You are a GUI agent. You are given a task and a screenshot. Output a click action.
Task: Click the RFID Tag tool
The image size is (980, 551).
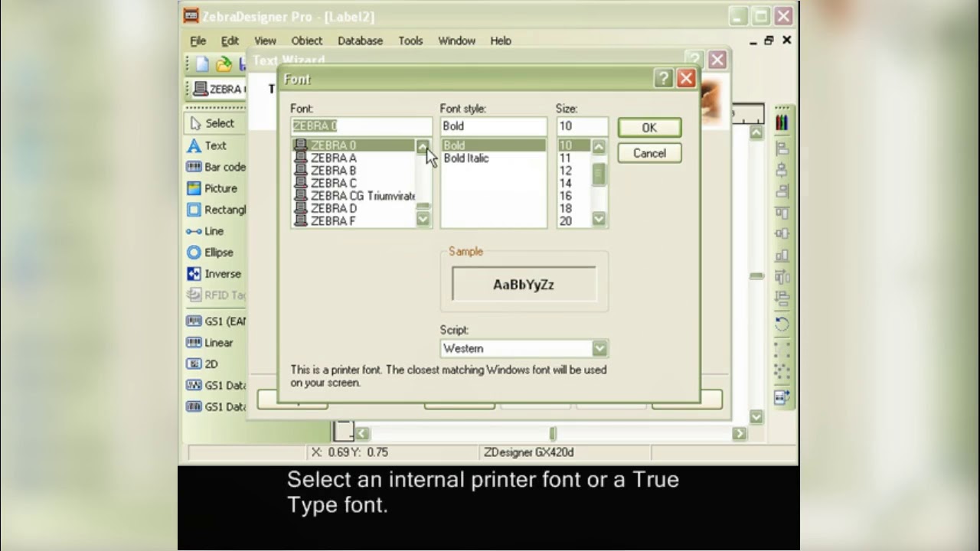216,295
